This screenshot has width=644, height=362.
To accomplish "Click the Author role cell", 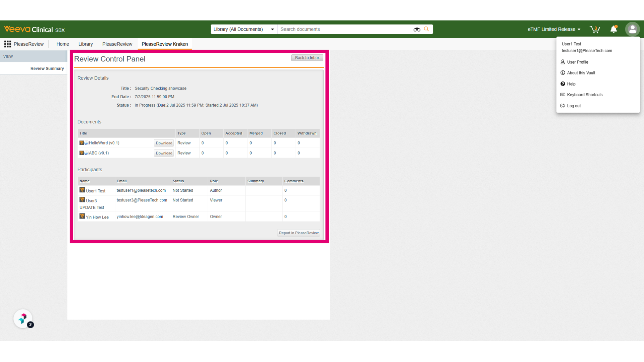I will [216, 190].
